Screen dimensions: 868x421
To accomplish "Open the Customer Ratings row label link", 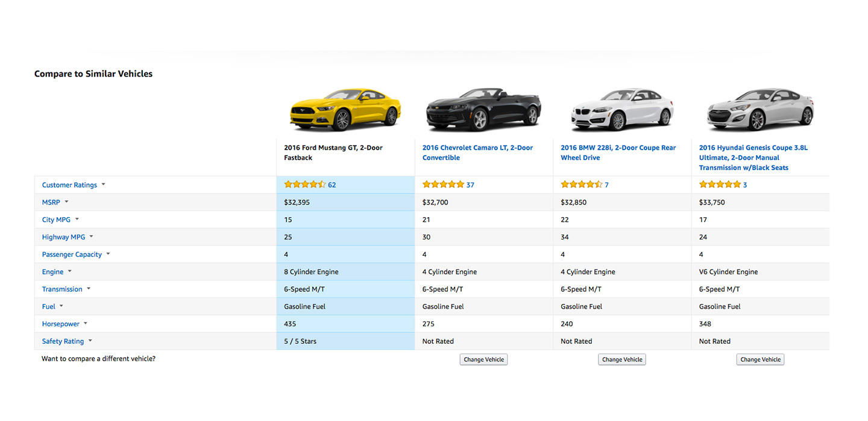I will (x=69, y=185).
